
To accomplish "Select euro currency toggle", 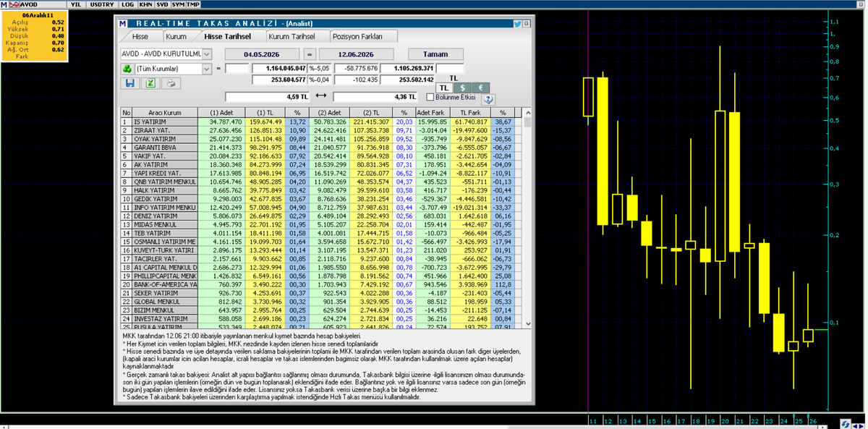I will click(x=480, y=88).
